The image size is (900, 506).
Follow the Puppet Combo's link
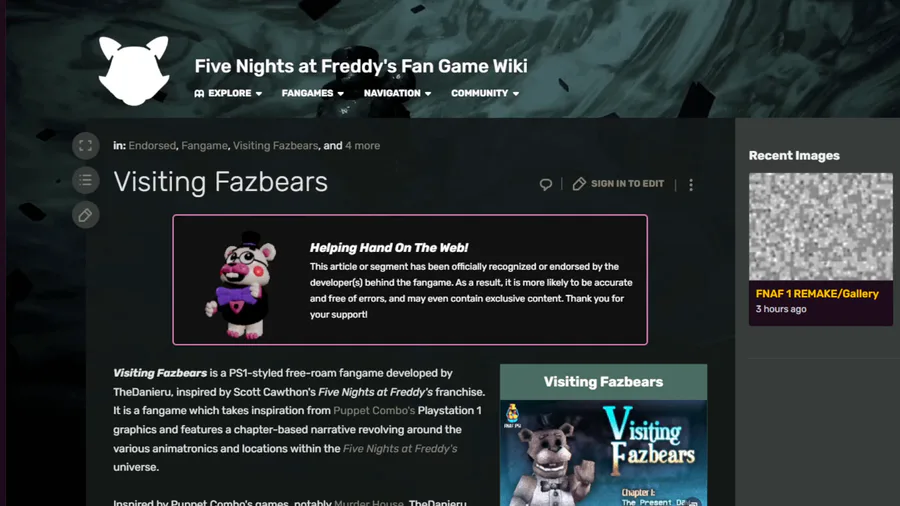pos(374,411)
